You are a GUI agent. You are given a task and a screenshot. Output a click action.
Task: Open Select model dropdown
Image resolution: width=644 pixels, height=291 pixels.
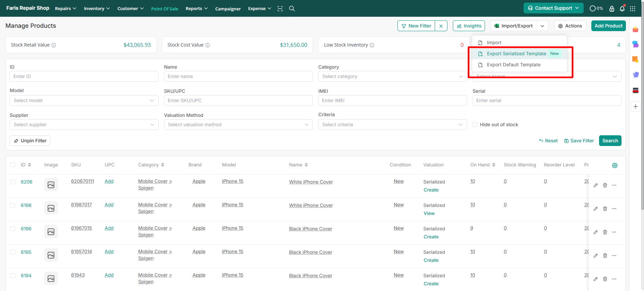point(84,100)
